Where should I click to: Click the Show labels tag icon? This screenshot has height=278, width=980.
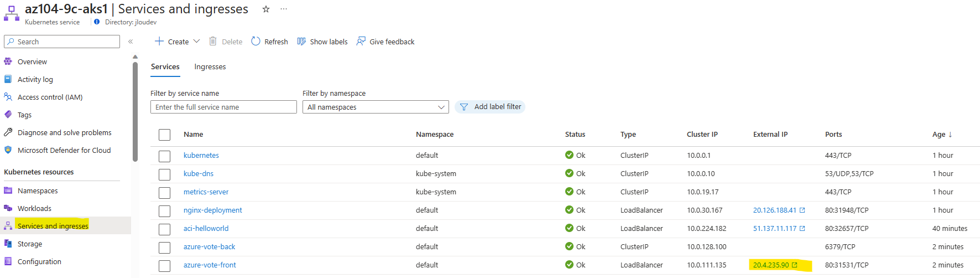301,41
